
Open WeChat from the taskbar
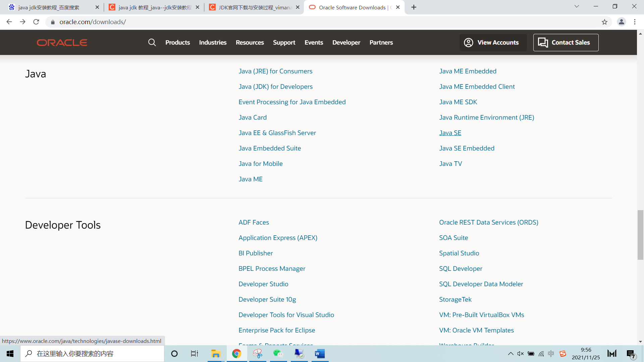pyautogui.click(x=278, y=354)
